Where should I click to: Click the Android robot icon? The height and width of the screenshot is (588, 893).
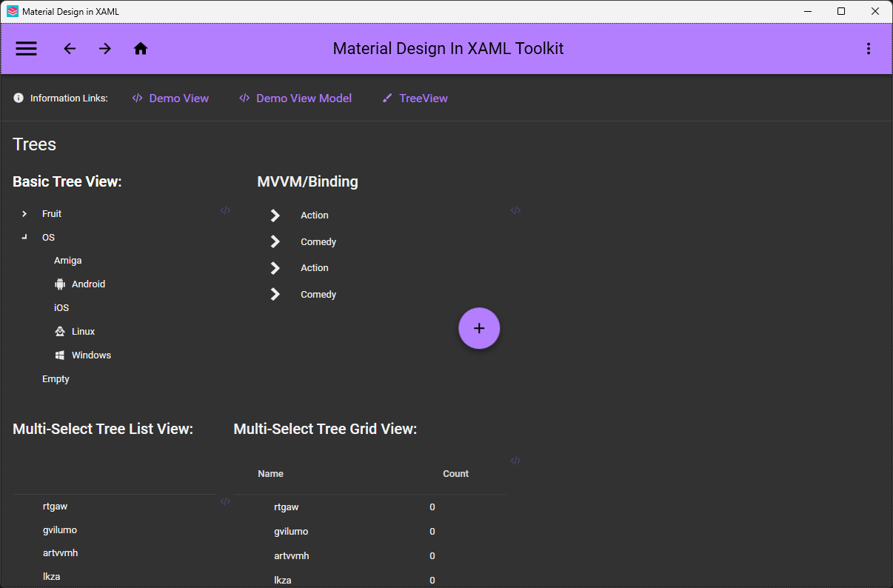tap(60, 284)
